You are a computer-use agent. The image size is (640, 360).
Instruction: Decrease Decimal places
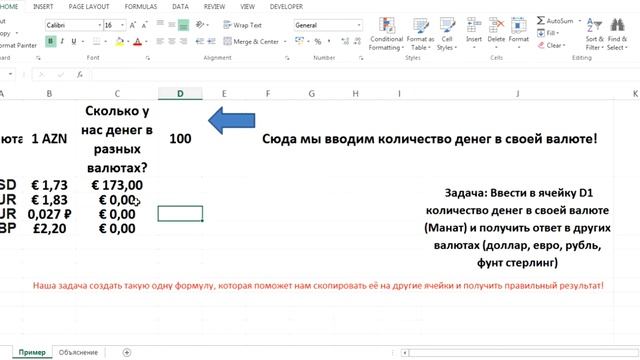(x=358, y=41)
